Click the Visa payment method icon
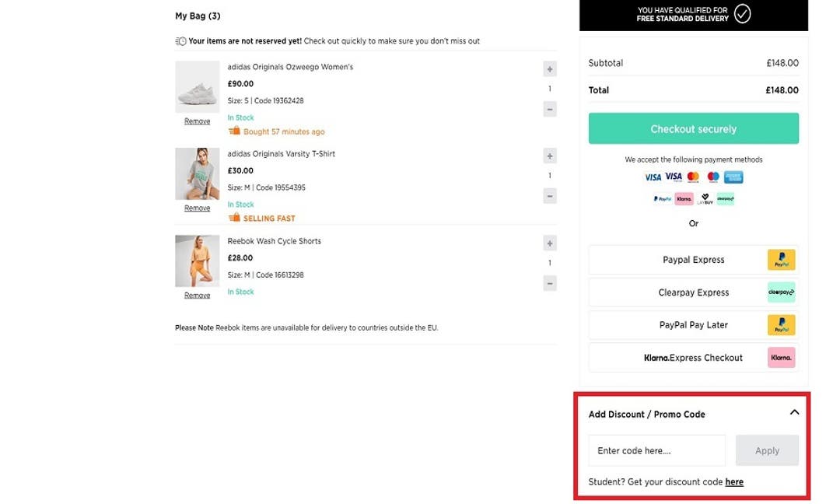The image size is (840, 504). [x=653, y=177]
